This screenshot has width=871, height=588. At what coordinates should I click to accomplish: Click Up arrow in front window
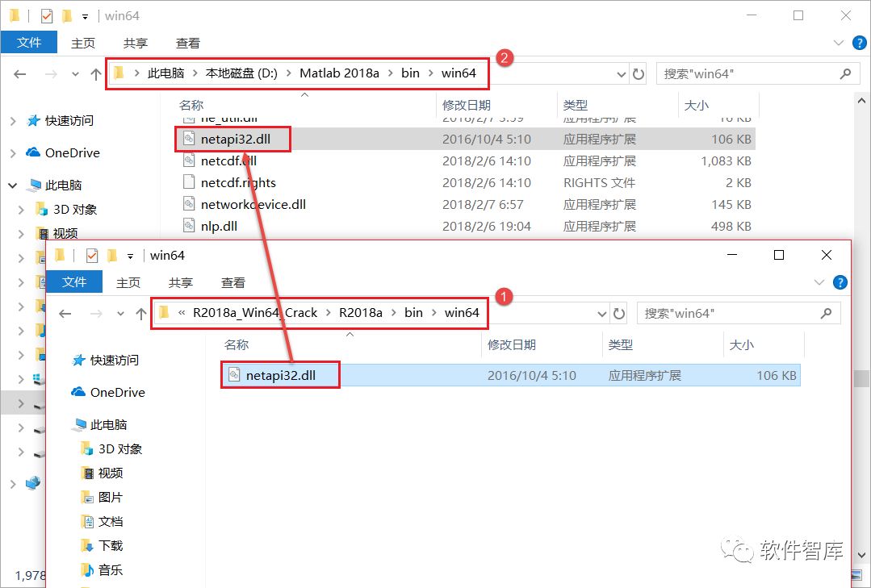point(141,313)
